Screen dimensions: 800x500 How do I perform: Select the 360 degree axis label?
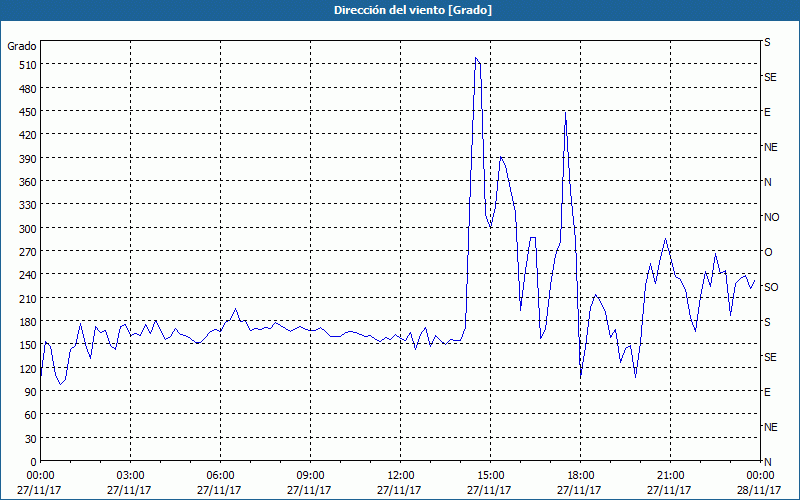click(28, 182)
